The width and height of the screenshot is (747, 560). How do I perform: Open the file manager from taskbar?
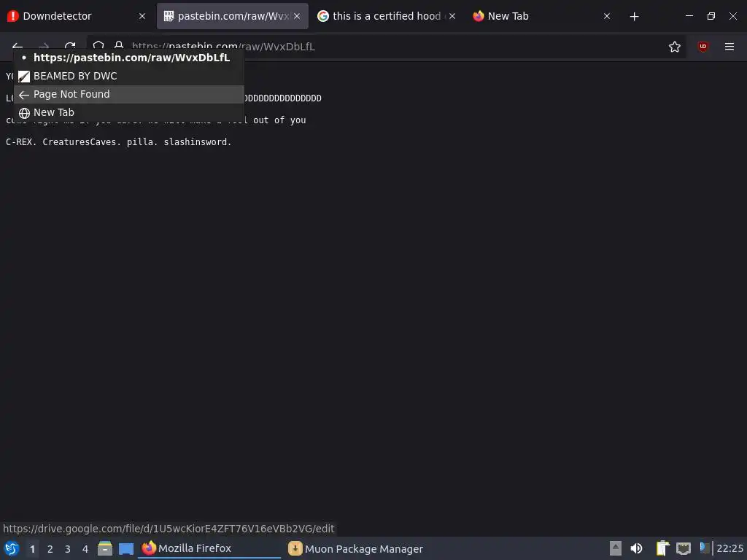[105, 548]
